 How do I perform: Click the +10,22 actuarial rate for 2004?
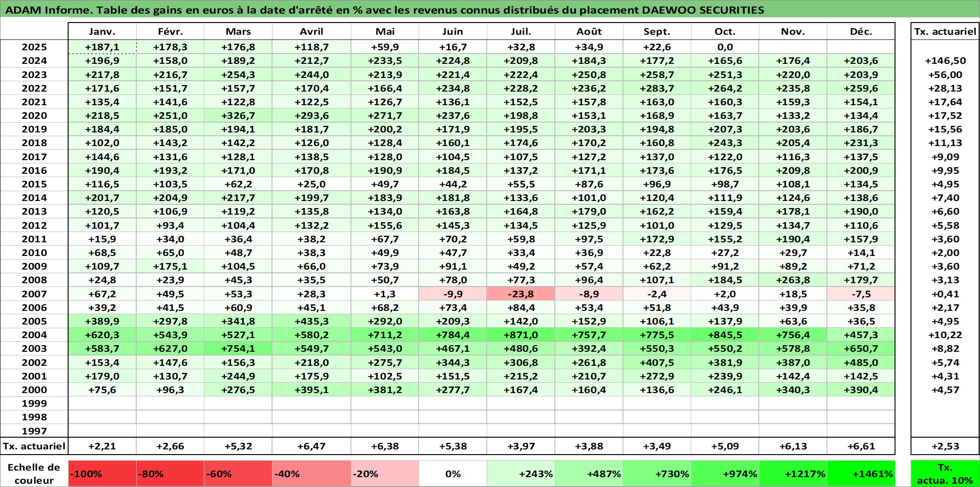pyautogui.click(x=945, y=335)
